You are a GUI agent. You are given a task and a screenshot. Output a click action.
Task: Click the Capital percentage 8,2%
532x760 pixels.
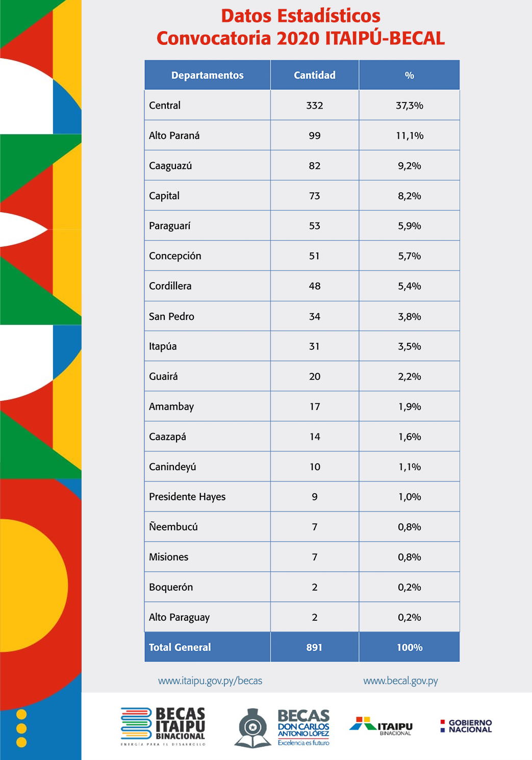pos(410,196)
